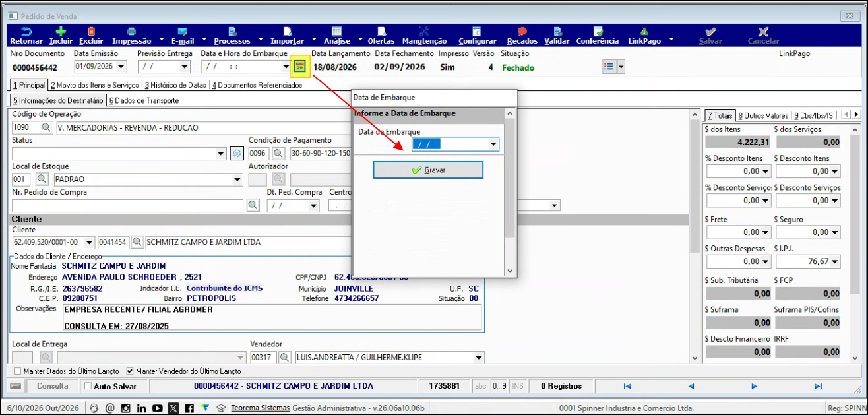Click the Incluir plus icon
868x415 pixels.
coord(61,31)
